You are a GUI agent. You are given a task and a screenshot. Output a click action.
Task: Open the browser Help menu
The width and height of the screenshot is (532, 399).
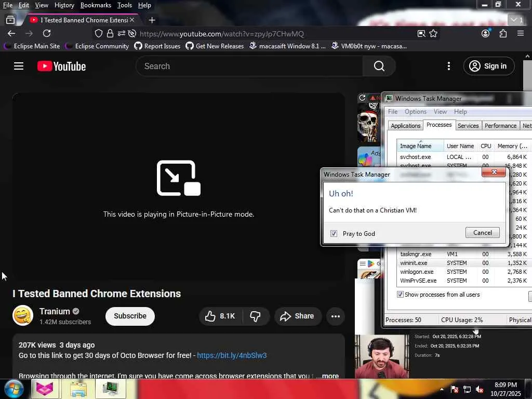point(144,5)
